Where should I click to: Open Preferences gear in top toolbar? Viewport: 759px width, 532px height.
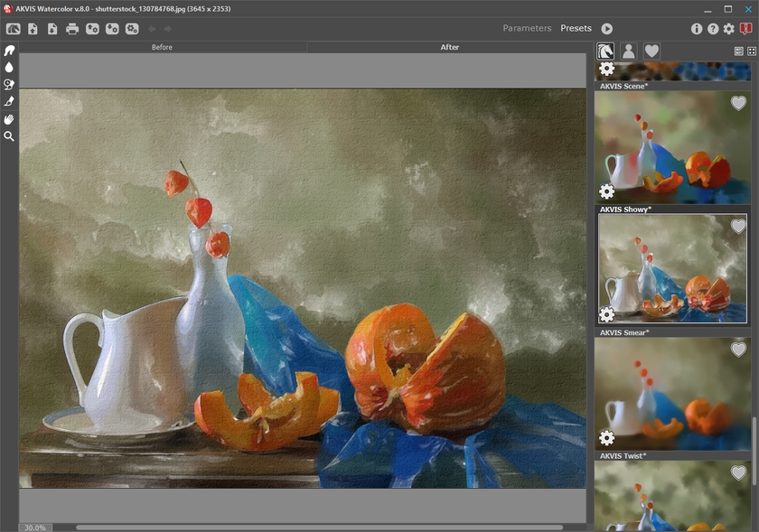(729, 29)
